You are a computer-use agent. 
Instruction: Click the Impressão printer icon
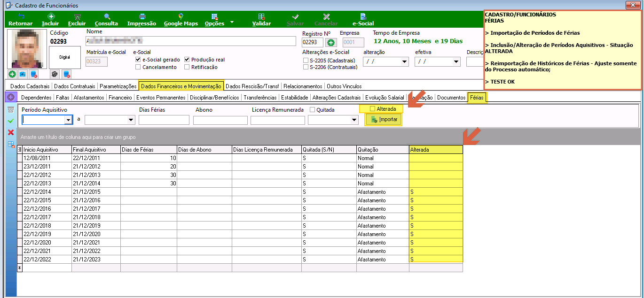pos(142,16)
